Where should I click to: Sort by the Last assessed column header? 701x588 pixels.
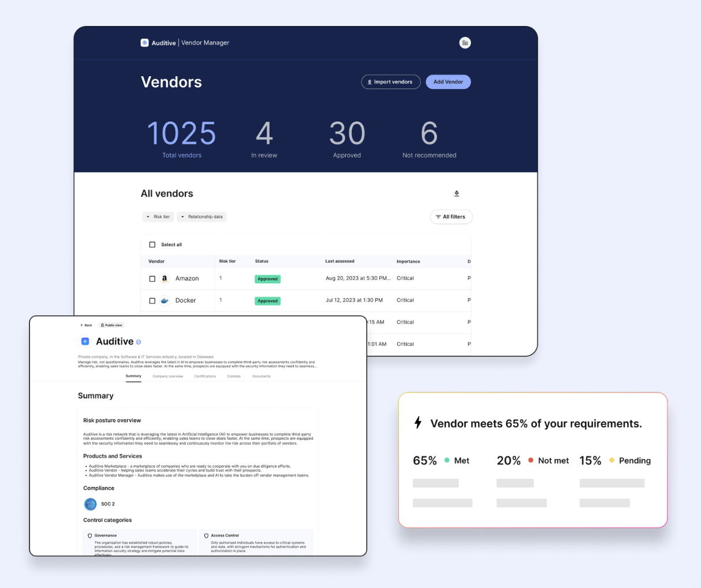click(340, 261)
